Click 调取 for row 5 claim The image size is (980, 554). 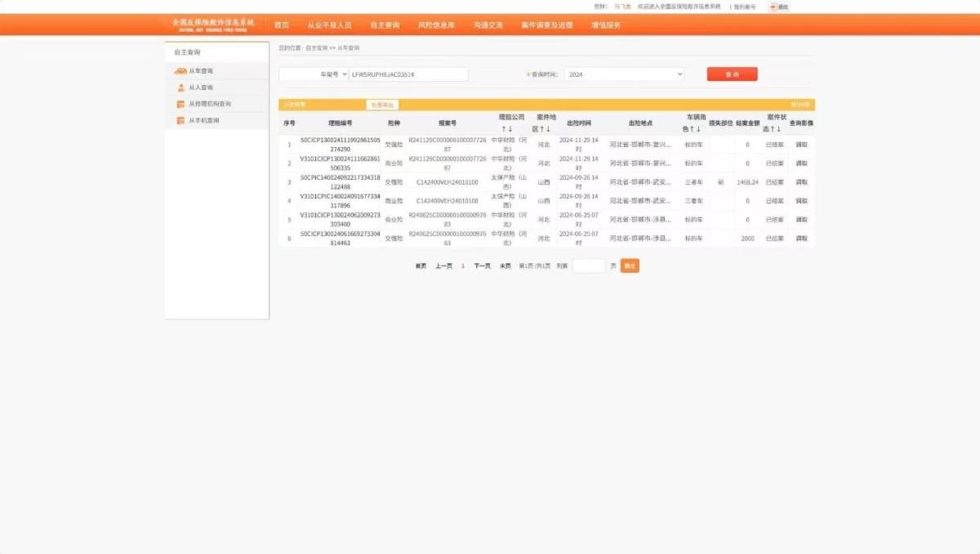pos(802,220)
